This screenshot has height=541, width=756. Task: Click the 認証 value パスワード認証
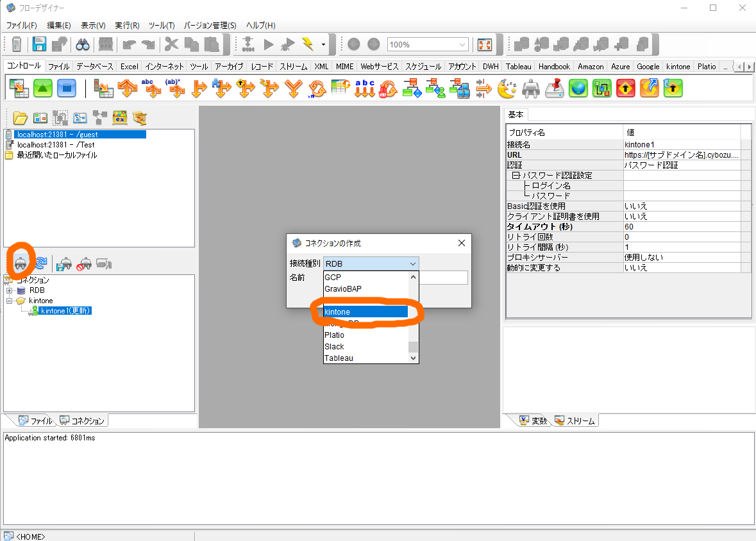pos(682,165)
